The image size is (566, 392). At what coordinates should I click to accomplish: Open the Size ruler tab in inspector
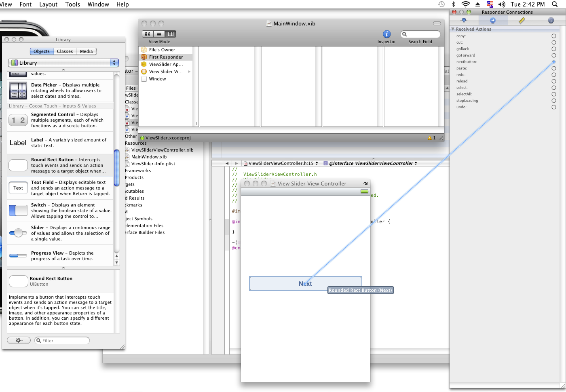522,20
